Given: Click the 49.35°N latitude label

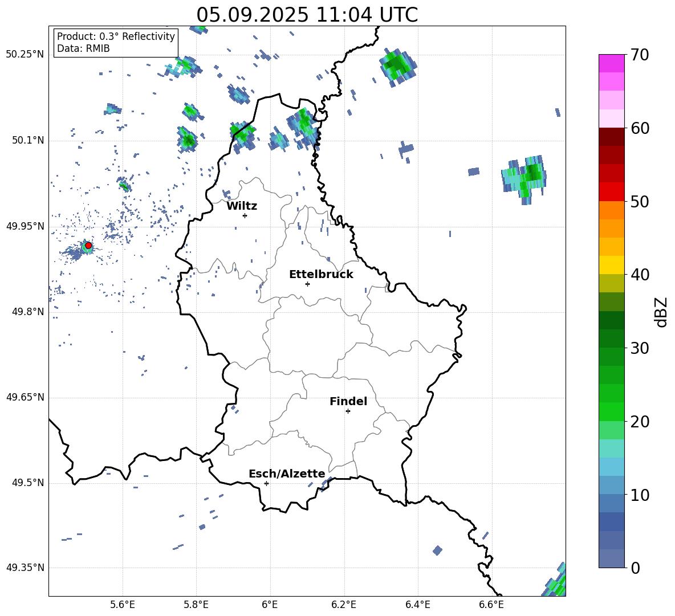Looking at the screenshot, I should (x=25, y=568).
